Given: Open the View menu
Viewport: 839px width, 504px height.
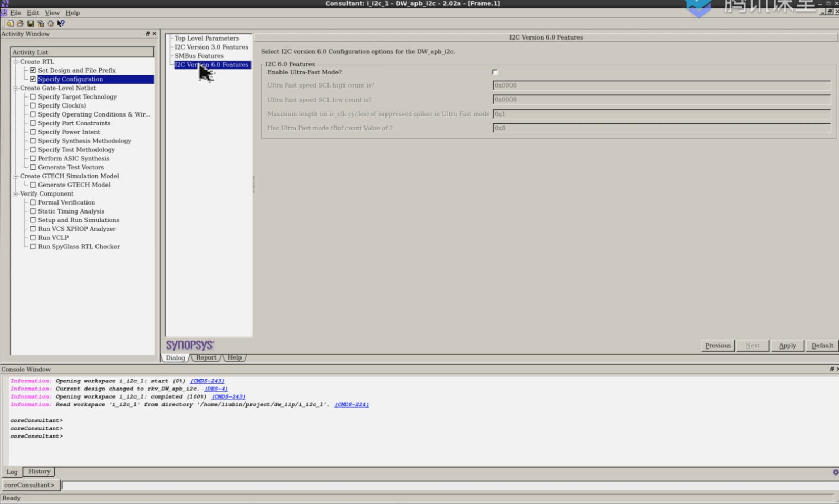Looking at the screenshot, I should coord(52,13).
